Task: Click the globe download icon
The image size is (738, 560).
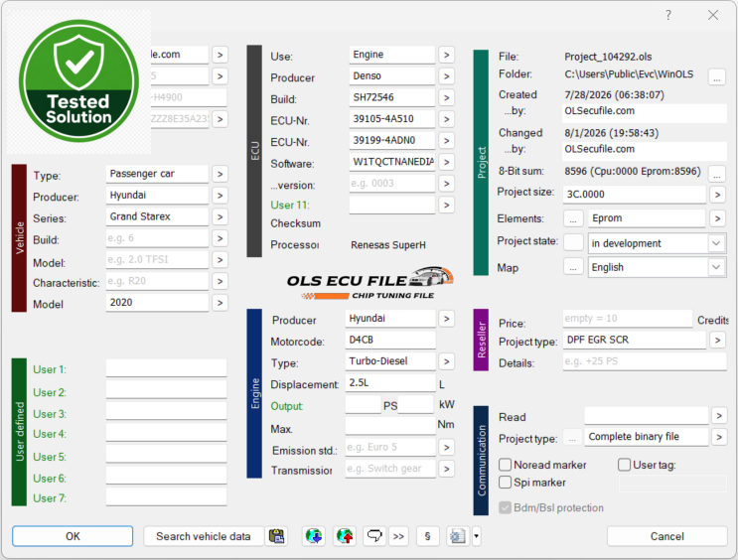Action: click(x=314, y=536)
